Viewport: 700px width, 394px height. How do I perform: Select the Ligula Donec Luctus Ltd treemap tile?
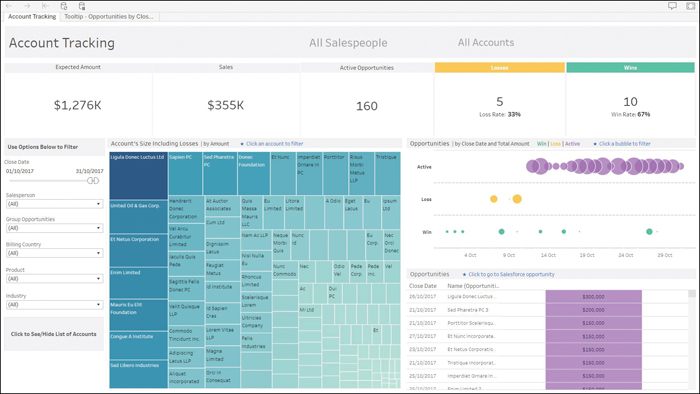pos(138,176)
